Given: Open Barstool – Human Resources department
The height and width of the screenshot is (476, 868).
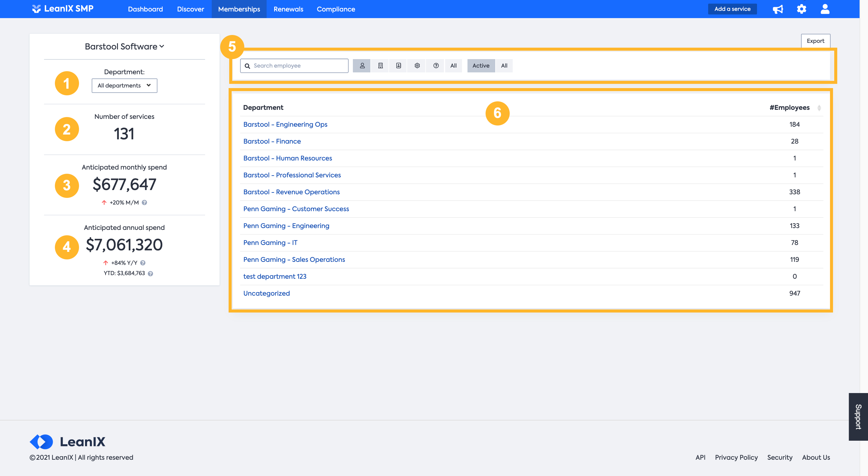Looking at the screenshot, I should click(x=287, y=158).
